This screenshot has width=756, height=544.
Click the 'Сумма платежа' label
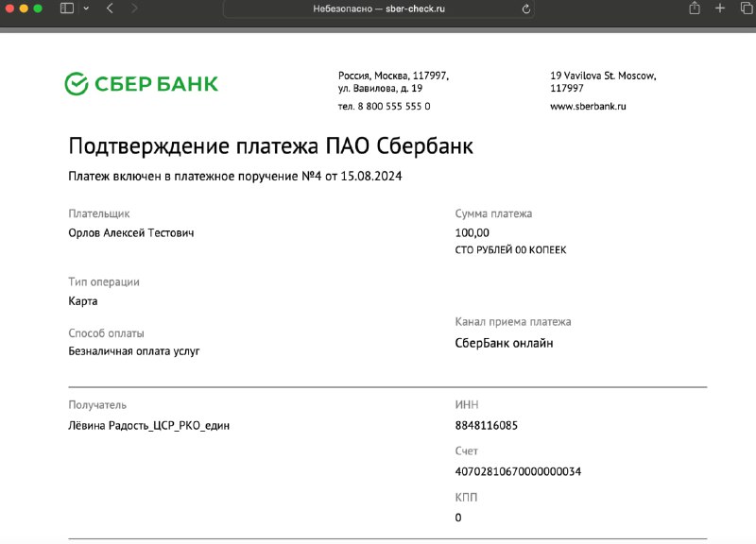click(x=493, y=214)
